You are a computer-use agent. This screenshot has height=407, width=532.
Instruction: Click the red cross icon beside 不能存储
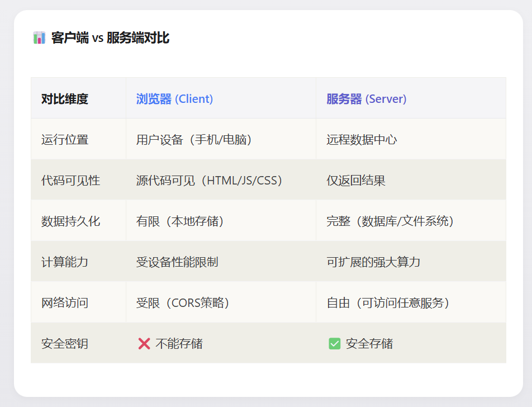tap(144, 343)
